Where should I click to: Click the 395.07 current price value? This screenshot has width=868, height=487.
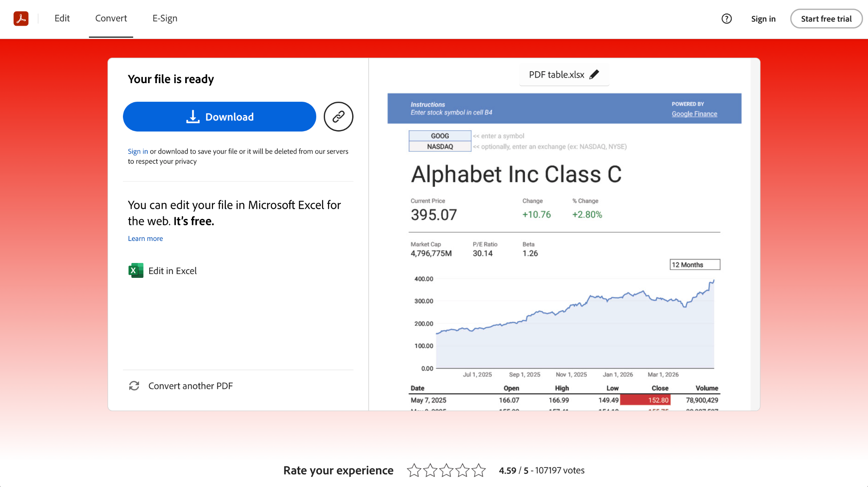tap(434, 215)
